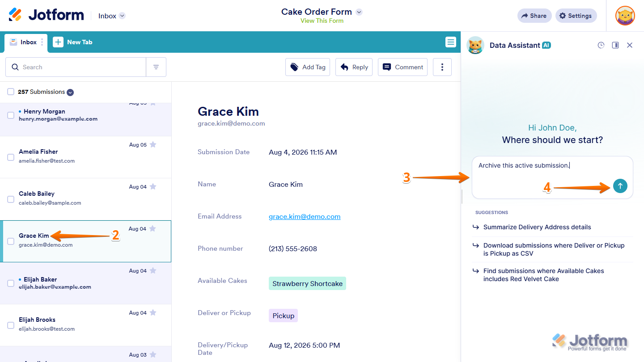This screenshot has height=362, width=644.
Task: Click the Data Assistant message input box
Action: pos(552,177)
